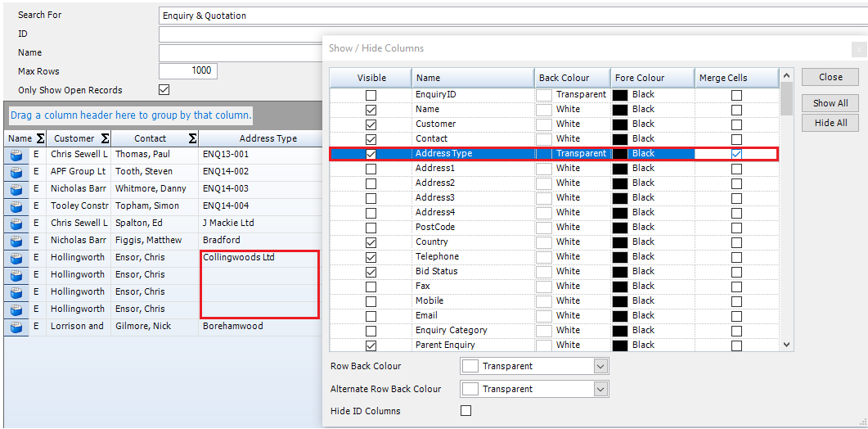Tick Visible checkbox for Email
The width and height of the screenshot is (868, 429).
click(x=371, y=316)
